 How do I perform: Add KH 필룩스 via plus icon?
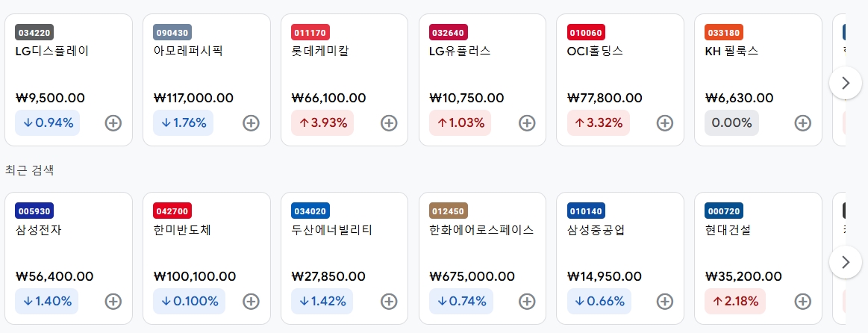pyautogui.click(x=802, y=123)
